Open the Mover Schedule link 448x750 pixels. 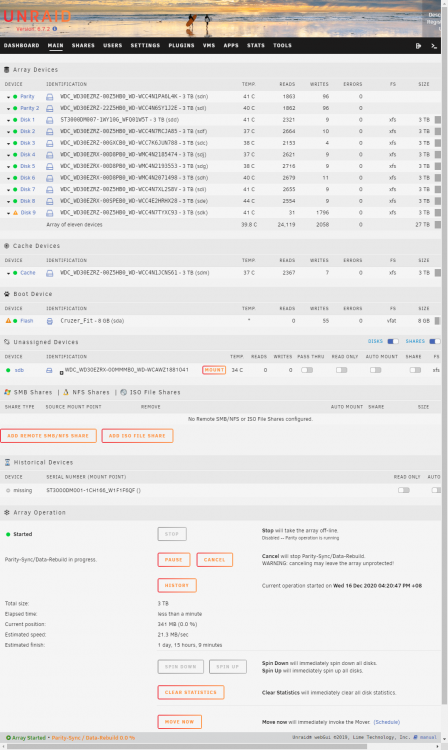[x=386, y=722]
